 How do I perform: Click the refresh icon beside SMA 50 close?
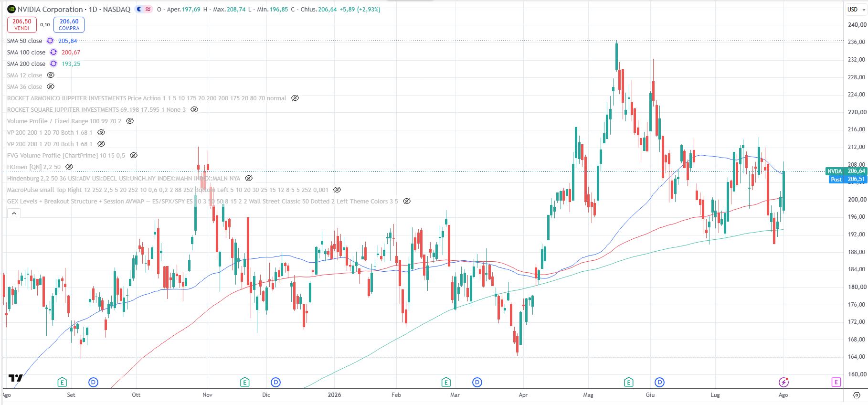tap(50, 41)
